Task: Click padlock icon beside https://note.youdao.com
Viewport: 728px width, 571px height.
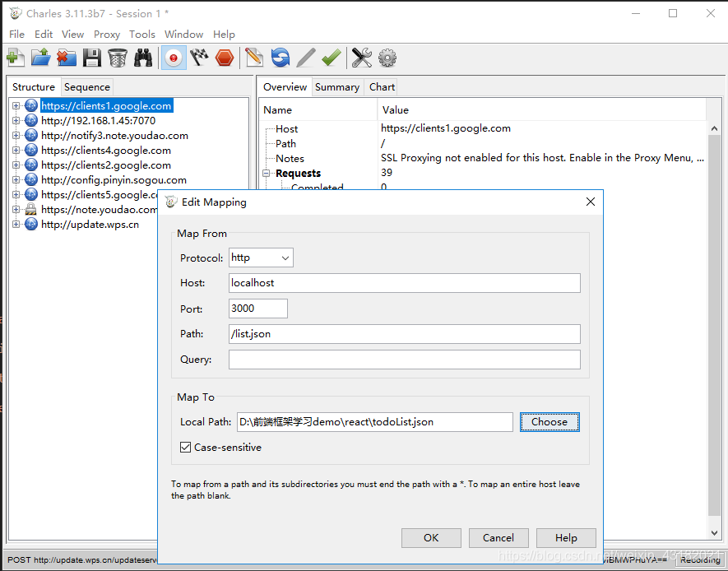Action: (x=31, y=210)
